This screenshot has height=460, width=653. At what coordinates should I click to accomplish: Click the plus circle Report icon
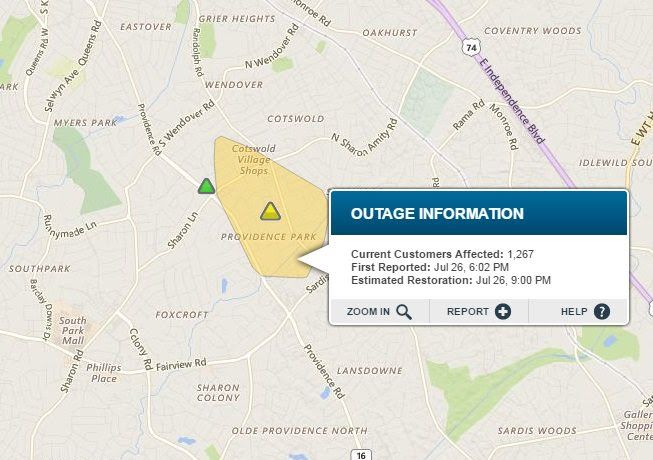[503, 312]
